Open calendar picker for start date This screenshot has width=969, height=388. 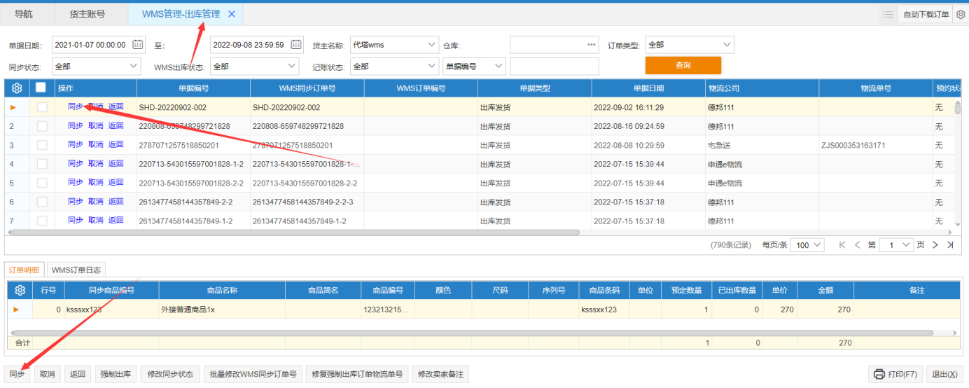[x=138, y=44]
